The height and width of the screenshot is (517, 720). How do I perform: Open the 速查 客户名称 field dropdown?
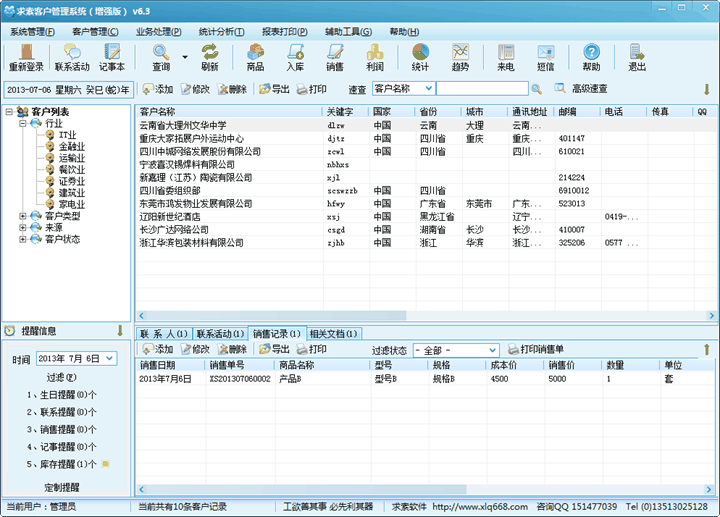pyautogui.click(x=426, y=89)
